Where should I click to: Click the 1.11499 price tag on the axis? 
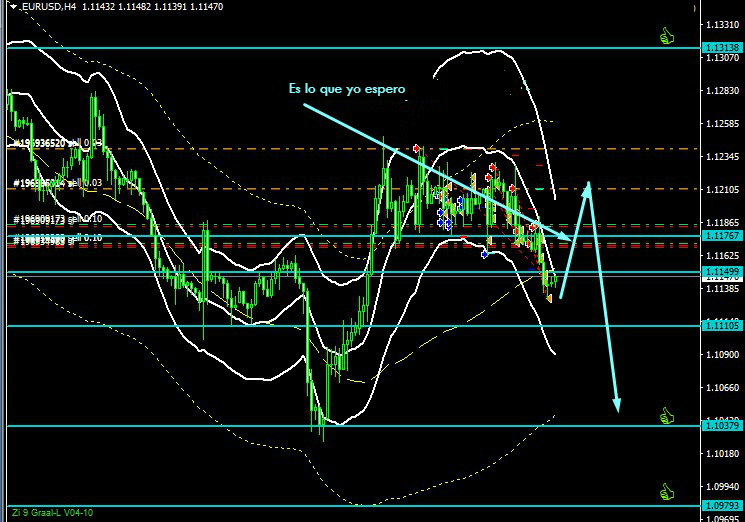(722, 272)
